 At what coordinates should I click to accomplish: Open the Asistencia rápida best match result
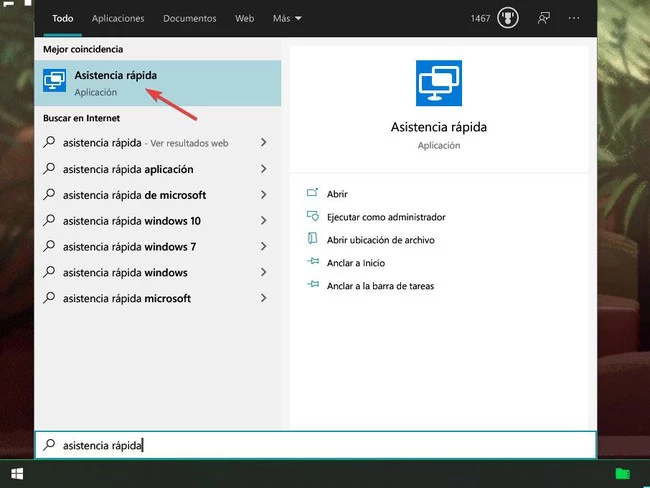(115, 82)
